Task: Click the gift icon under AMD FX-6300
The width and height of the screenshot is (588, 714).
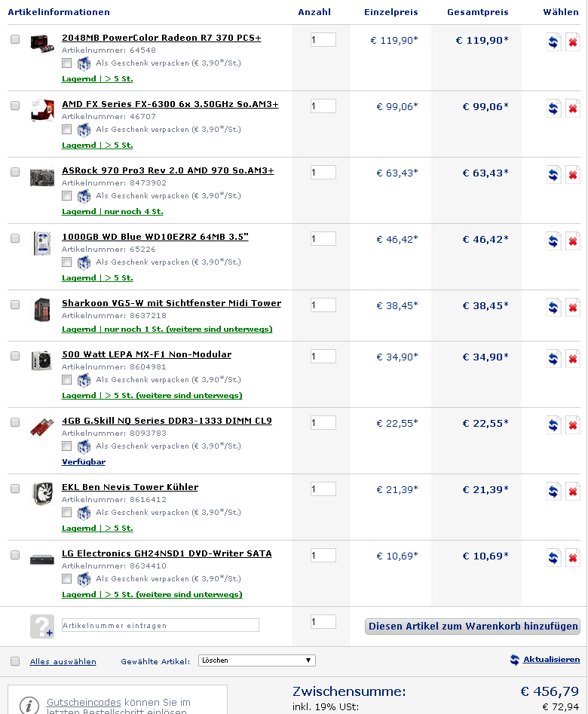Action: (84, 130)
